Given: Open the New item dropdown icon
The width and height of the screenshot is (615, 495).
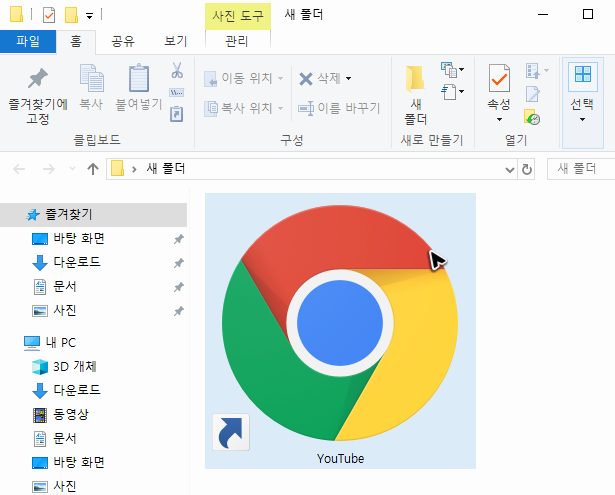Looking at the screenshot, I should click(452, 70).
